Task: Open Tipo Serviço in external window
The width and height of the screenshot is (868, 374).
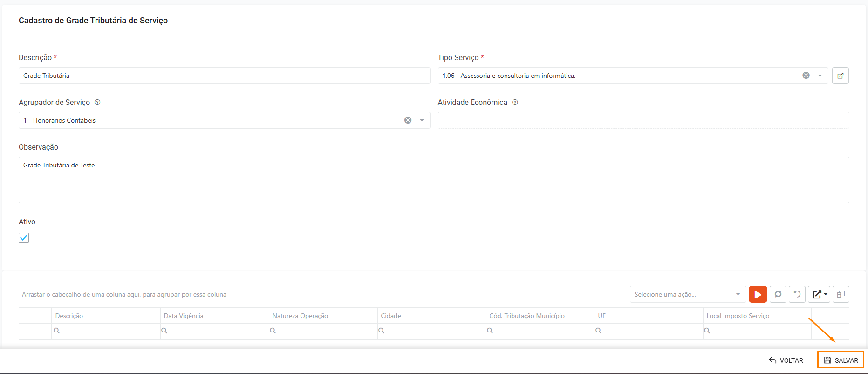Action: coord(840,76)
